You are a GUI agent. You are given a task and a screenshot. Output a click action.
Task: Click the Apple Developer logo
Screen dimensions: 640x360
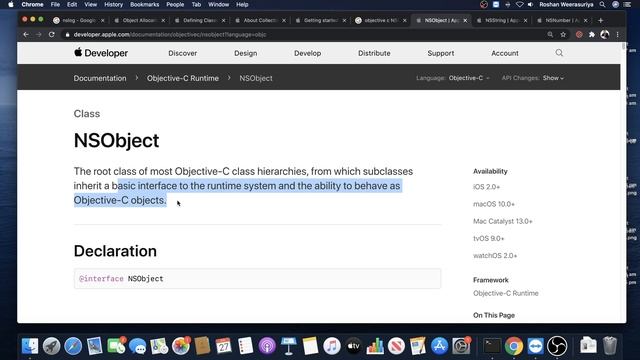[101, 53]
